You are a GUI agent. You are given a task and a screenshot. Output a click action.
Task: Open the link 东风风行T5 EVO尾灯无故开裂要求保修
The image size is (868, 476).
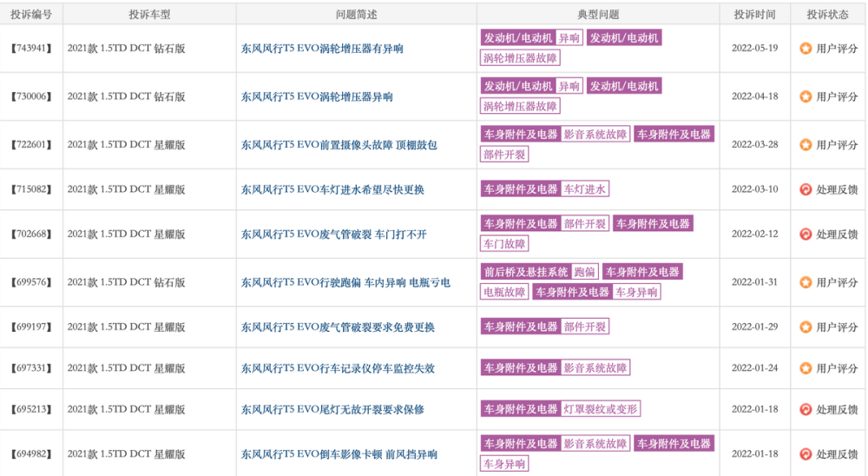point(332,409)
